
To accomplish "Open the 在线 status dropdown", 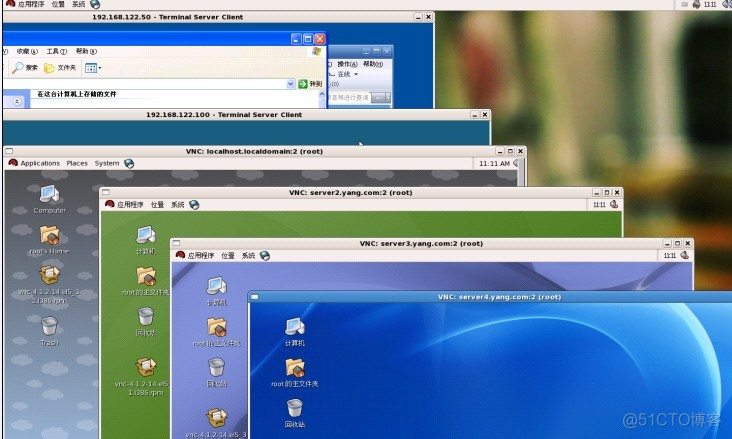I will (347, 74).
